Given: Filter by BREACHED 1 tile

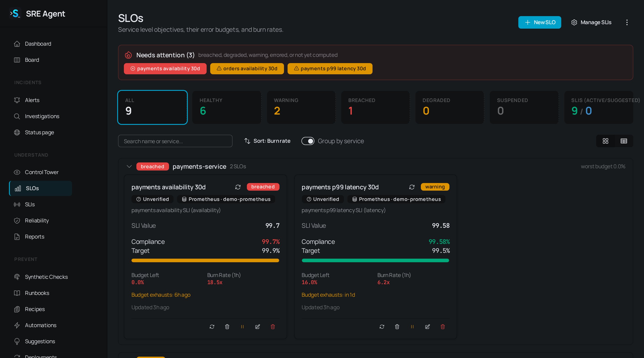Looking at the screenshot, I should coord(375,107).
